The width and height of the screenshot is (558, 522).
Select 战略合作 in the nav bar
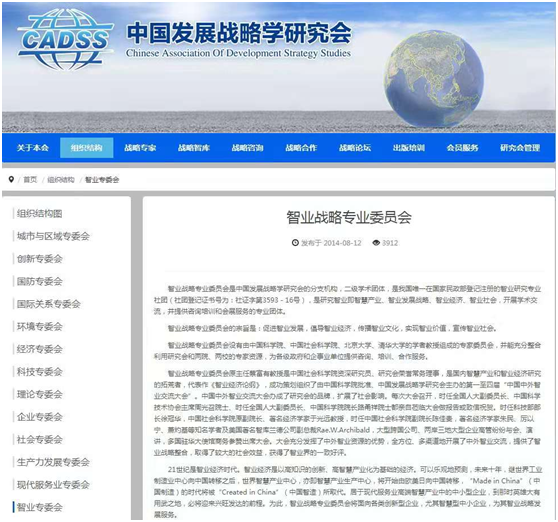[301, 148]
